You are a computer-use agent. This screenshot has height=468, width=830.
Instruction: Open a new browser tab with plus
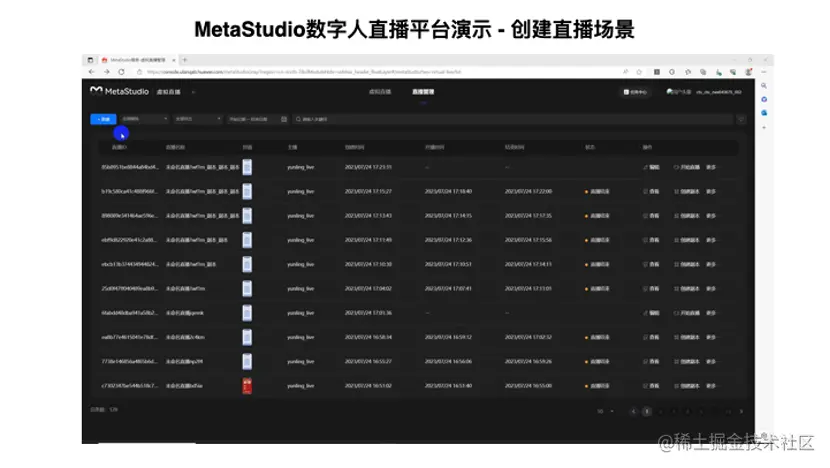(x=185, y=60)
